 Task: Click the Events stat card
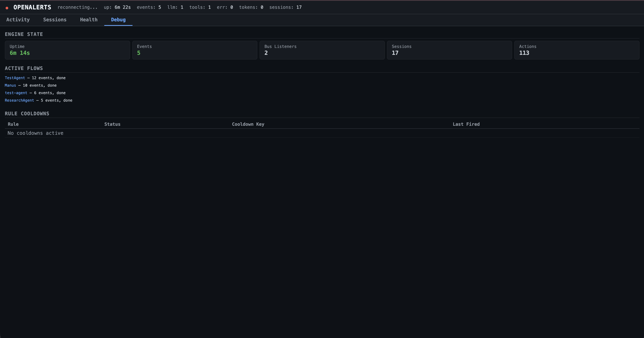[195, 50]
